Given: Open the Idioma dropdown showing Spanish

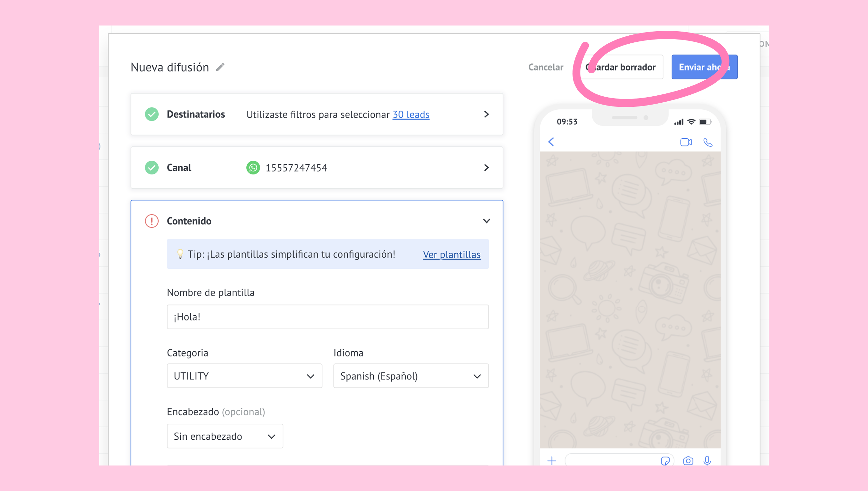Looking at the screenshot, I should pyautogui.click(x=411, y=376).
